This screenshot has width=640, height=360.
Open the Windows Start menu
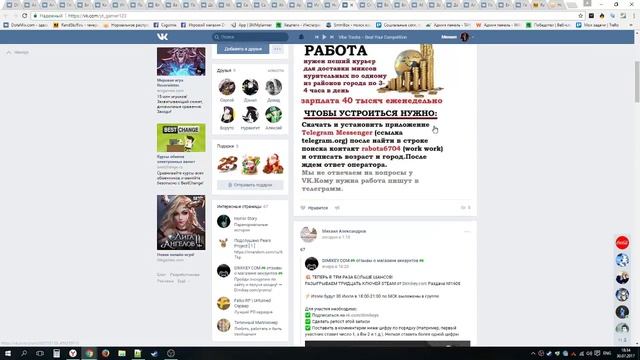tap(7, 353)
